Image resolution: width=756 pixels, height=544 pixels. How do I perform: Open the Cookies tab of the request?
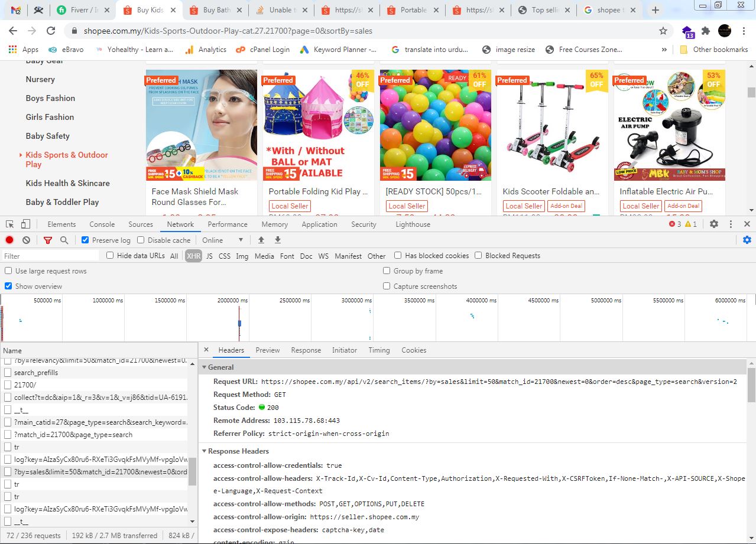(x=414, y=350)
